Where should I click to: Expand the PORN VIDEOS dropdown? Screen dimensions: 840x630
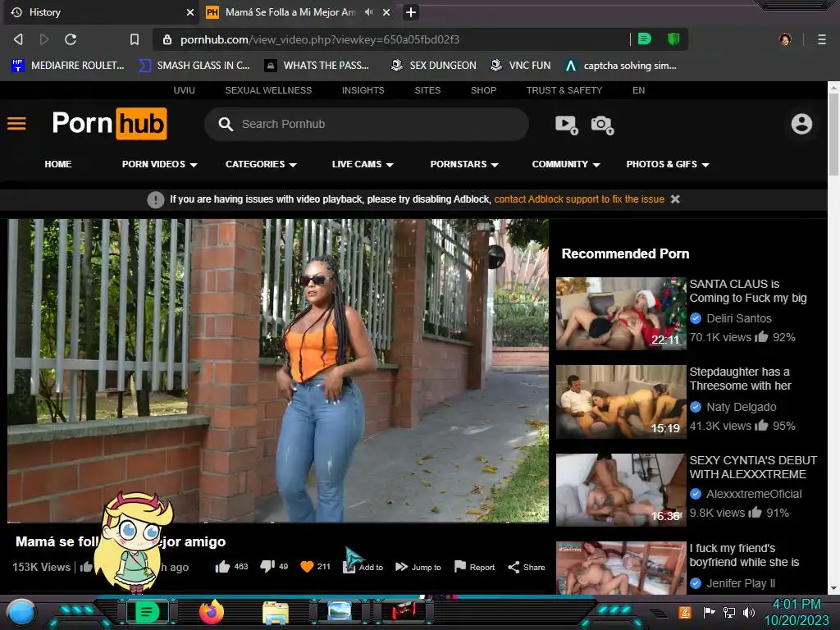tap(160, 164)
